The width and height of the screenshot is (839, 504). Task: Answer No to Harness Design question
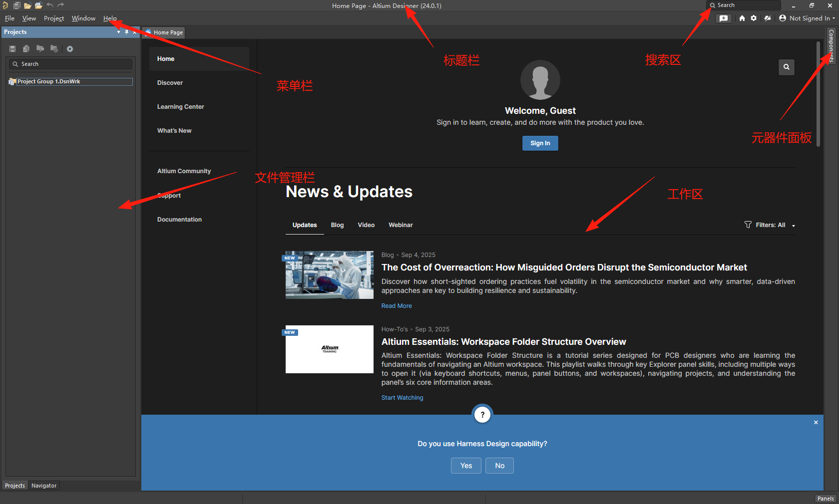point(500,466)
